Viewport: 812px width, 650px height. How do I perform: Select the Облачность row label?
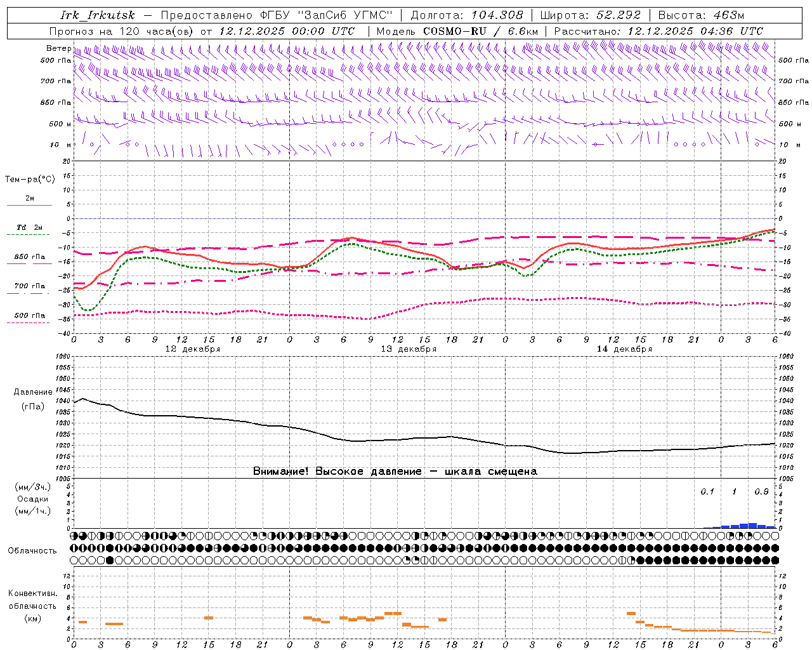coord(32,551)
